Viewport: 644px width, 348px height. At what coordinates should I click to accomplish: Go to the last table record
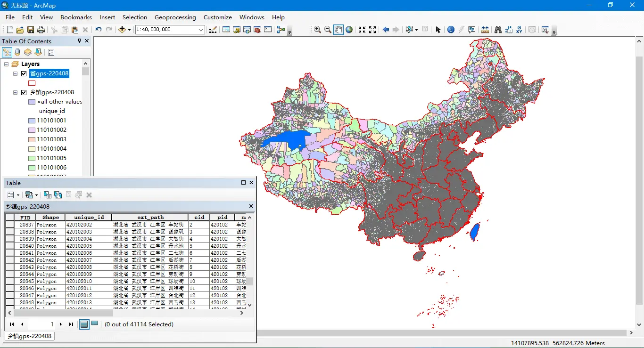point(71,324)
